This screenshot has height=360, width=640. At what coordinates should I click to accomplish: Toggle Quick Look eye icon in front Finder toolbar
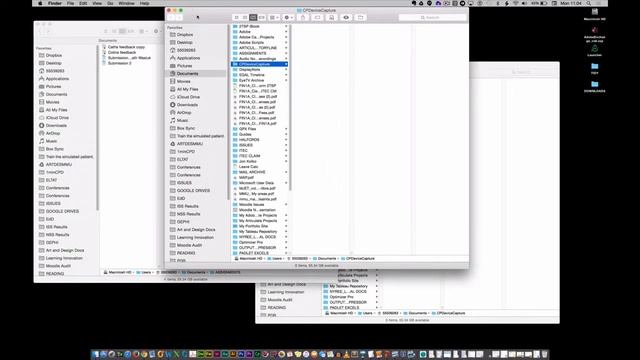(x=346, y=18)
